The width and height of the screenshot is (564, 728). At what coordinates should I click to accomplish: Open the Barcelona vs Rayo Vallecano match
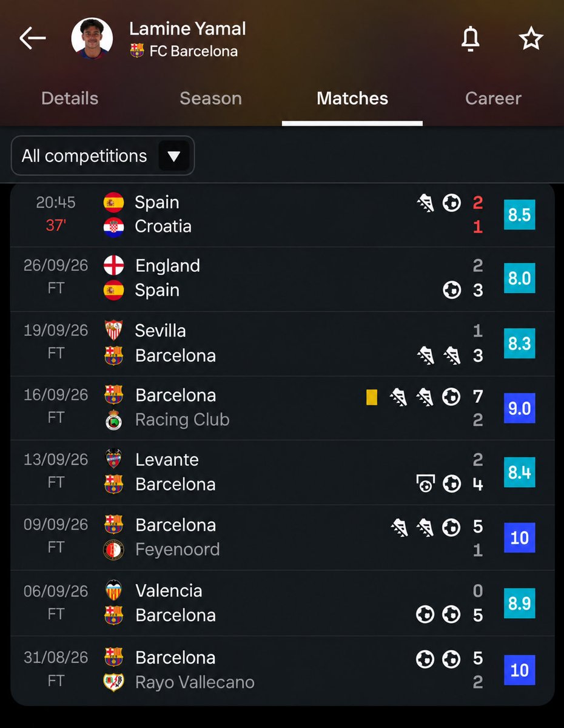282,670
